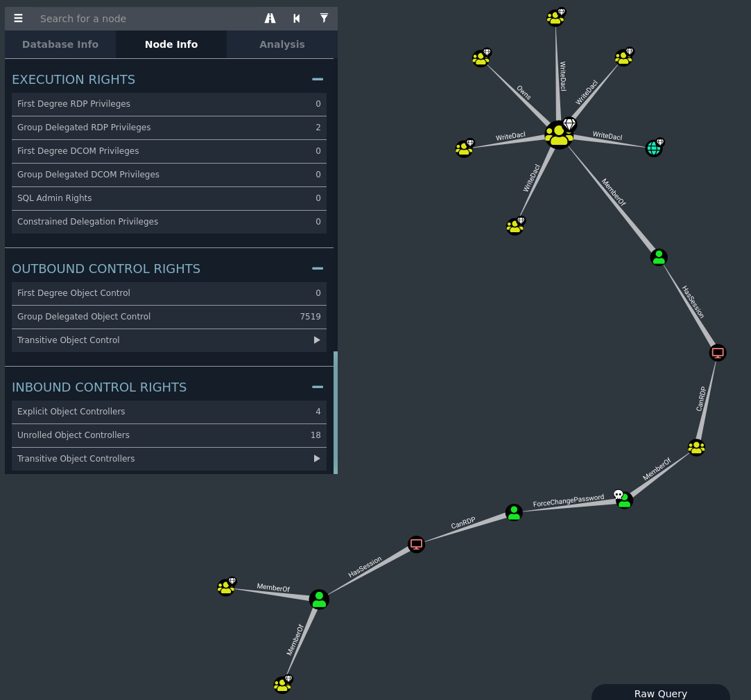This screenshot has width=751, height=700.
Task: Switch to the Database Info tab
Action: (x=60, y=44)
